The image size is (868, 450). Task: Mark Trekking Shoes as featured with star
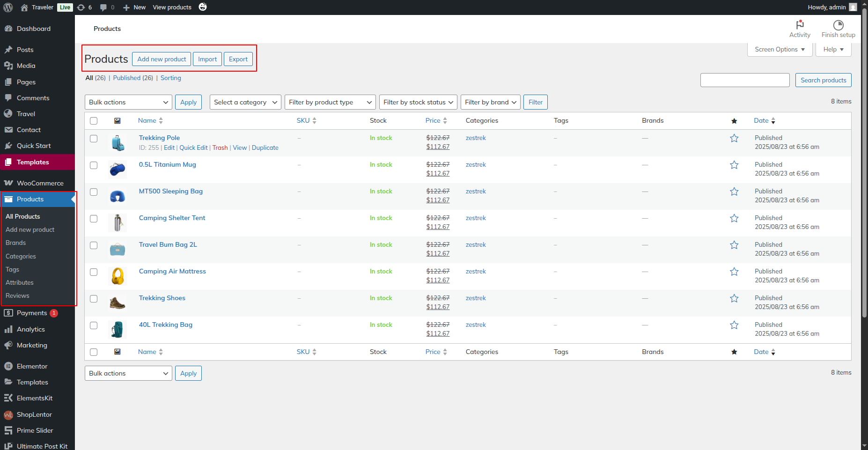734,298
